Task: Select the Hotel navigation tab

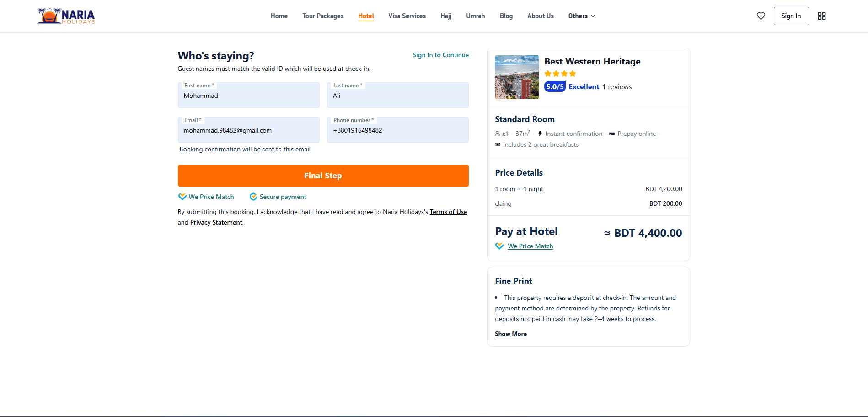Action: (x=366, y=16)
